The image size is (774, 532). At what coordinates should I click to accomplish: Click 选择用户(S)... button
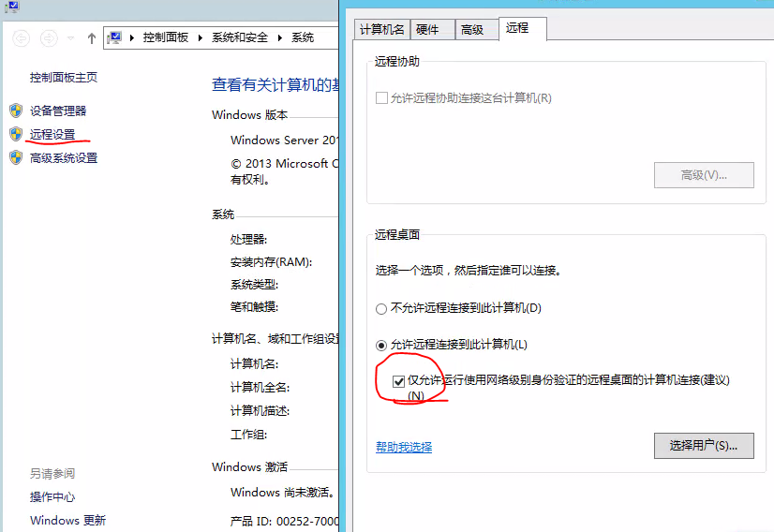click(704, 446)
